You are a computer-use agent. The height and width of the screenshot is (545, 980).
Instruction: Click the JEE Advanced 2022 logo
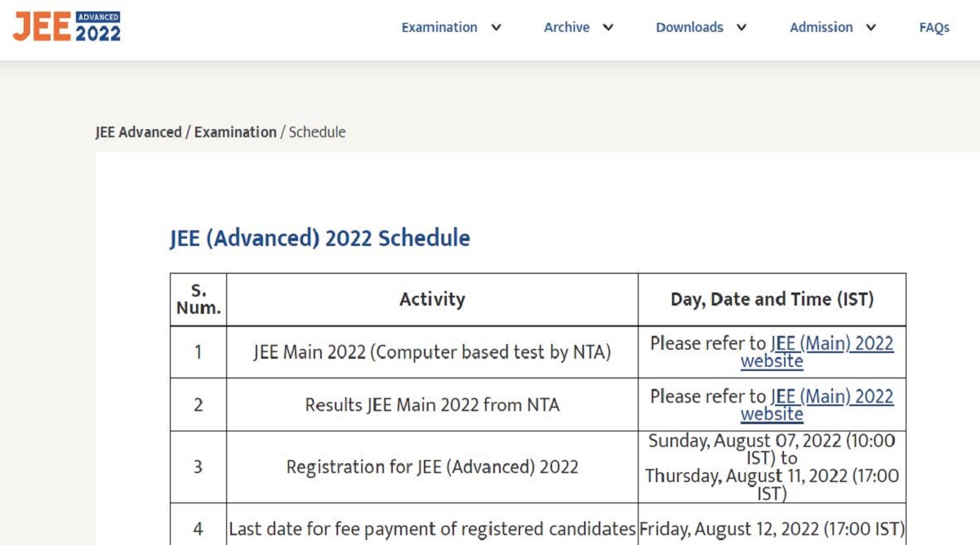point(67,27)
